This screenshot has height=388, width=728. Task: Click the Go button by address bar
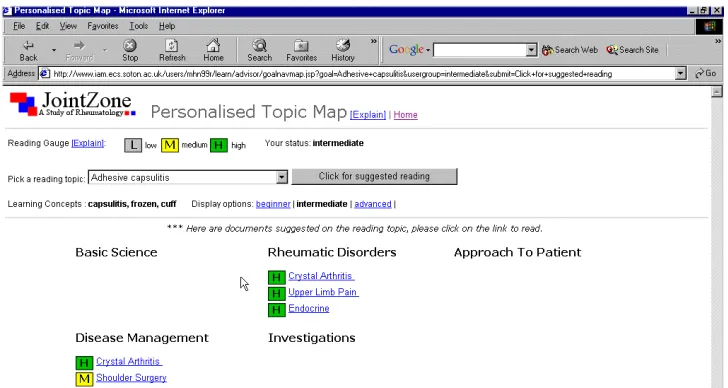[705, 73]
